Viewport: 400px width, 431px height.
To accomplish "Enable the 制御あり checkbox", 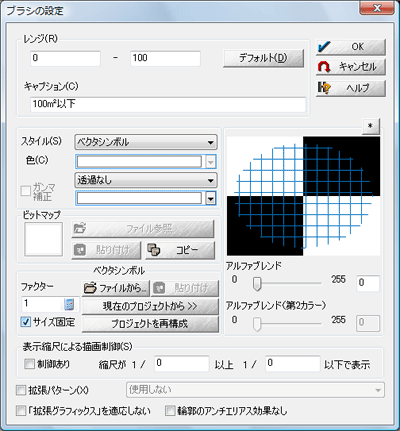I will (29, 364).
